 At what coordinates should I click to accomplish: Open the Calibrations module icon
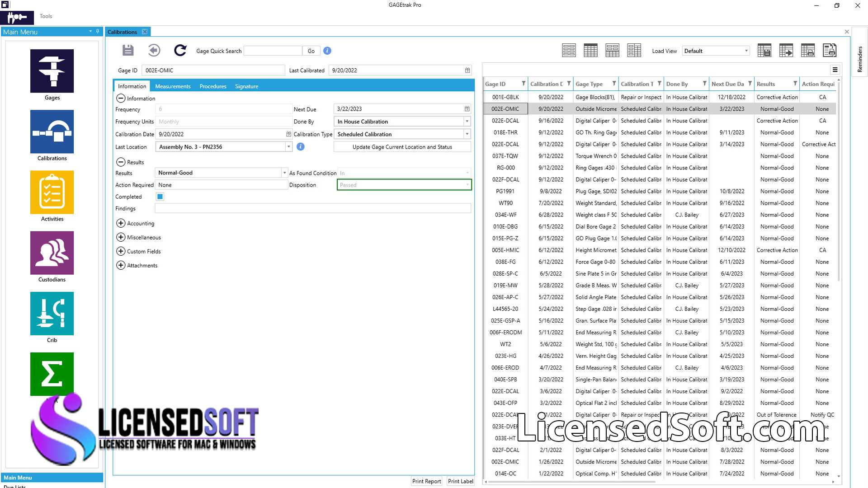point(52,131)
